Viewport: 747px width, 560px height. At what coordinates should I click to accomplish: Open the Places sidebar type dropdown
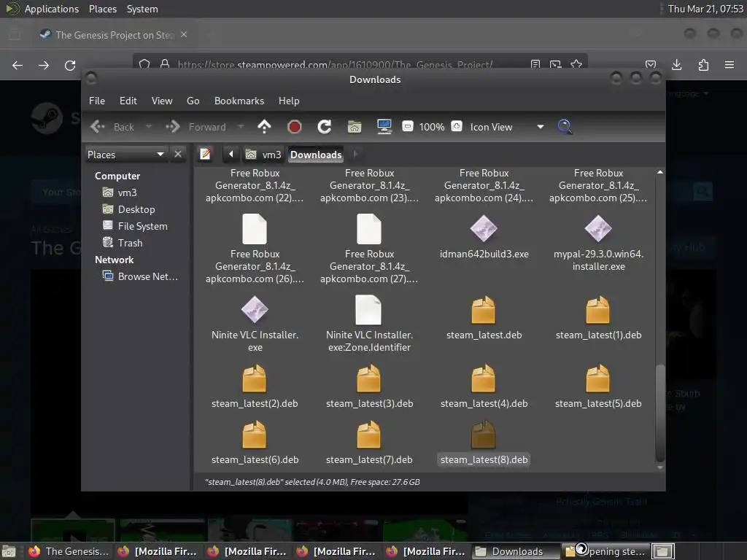[125, 155]
